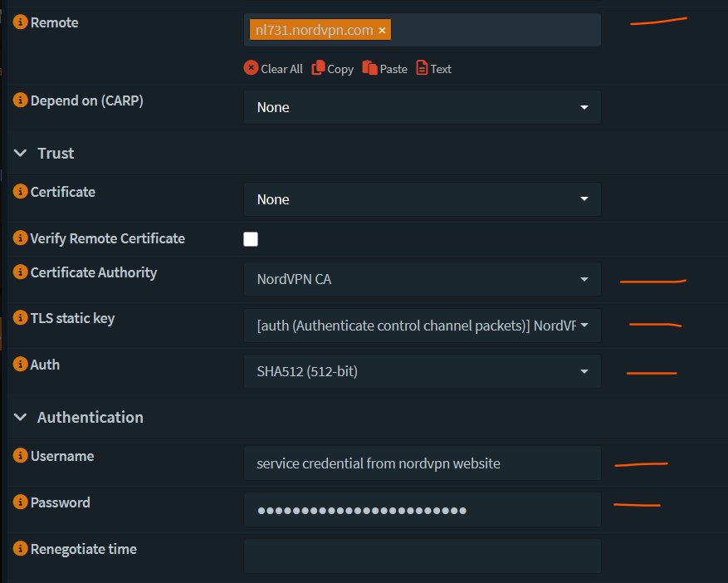Open the Certificate Authority dropdown
The image size is (728, 583).
click(422, 279)
